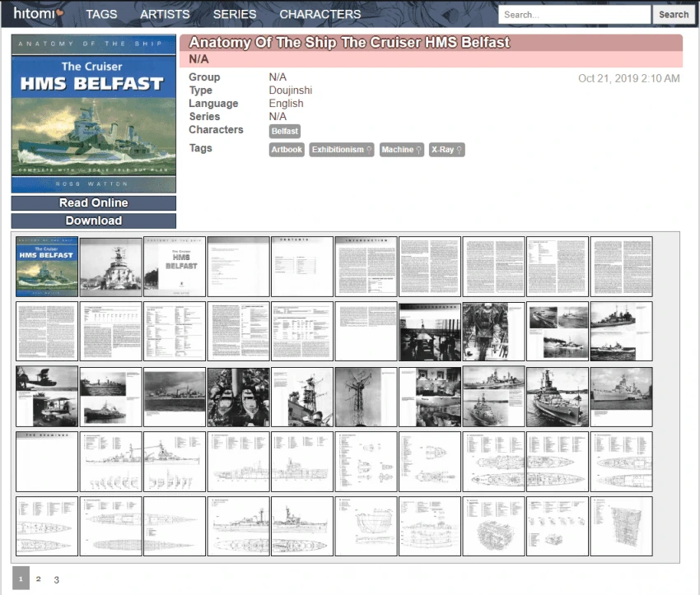
Task: Open the blank 'The Drawings' section thumbnail
Action: click(x=47, y=462)
